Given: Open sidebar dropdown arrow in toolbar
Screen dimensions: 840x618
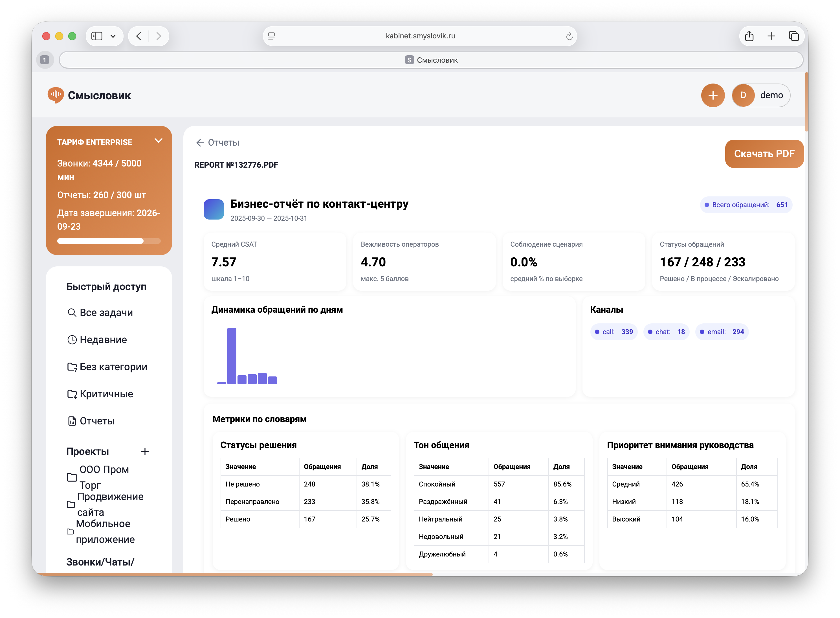Looking at the screenshot, I should (x=113, y=36).
